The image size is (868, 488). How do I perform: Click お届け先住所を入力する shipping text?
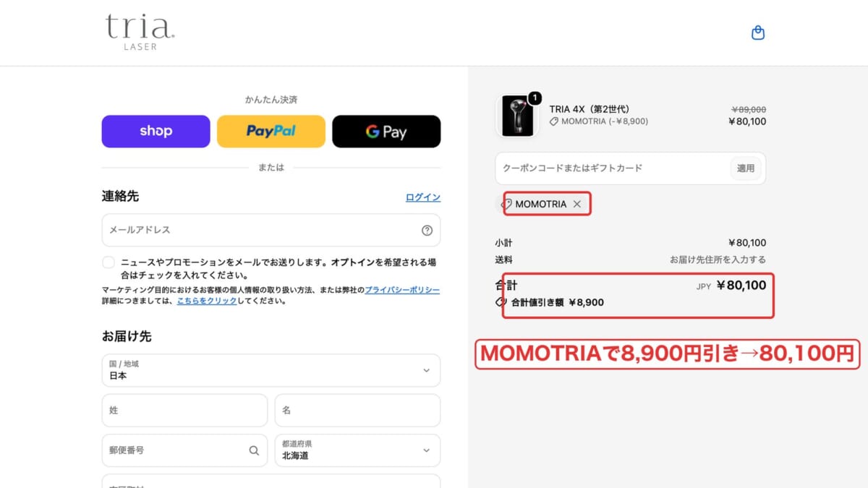pos(718,260)
